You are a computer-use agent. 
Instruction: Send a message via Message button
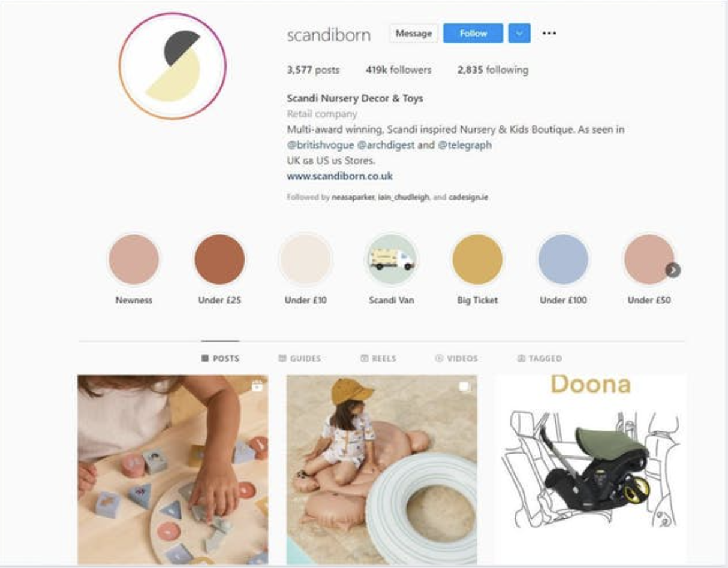point(414,34)
